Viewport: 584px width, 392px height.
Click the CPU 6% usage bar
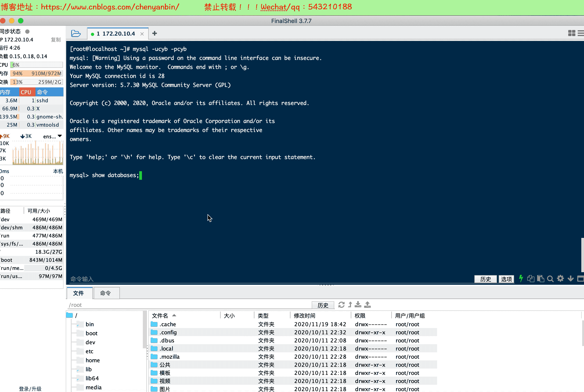click(x=36, y=65)
